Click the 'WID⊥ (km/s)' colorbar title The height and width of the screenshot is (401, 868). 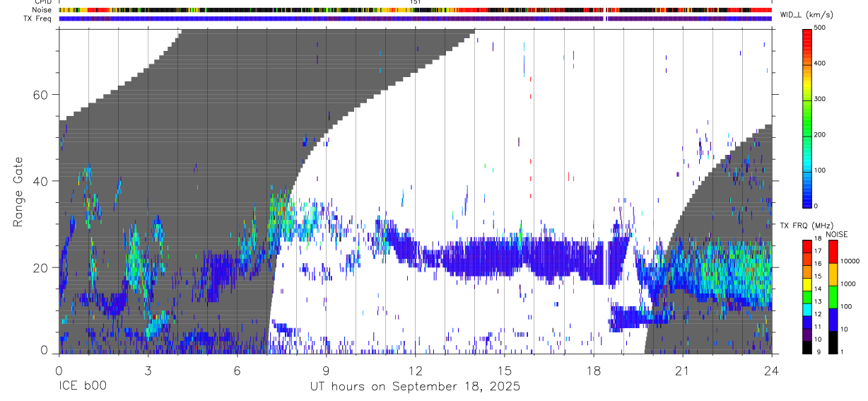tap(806, 14)
